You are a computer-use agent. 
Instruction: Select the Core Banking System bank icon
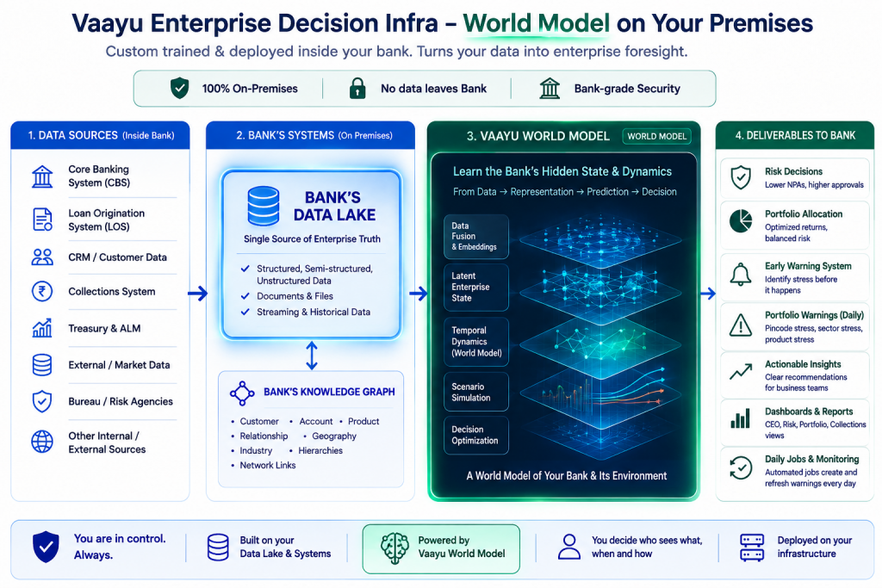[x=42, y=176]
